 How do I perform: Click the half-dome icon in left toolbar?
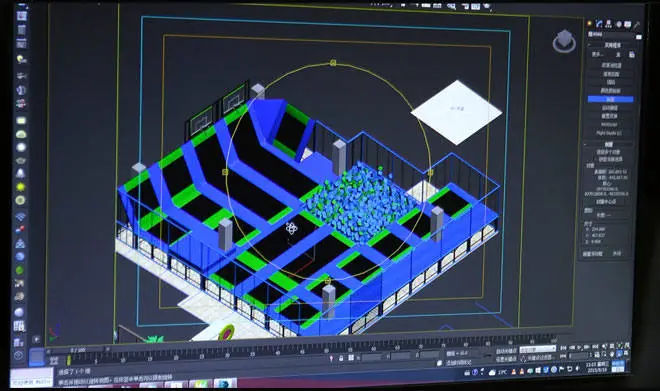[x=21, y=134]
